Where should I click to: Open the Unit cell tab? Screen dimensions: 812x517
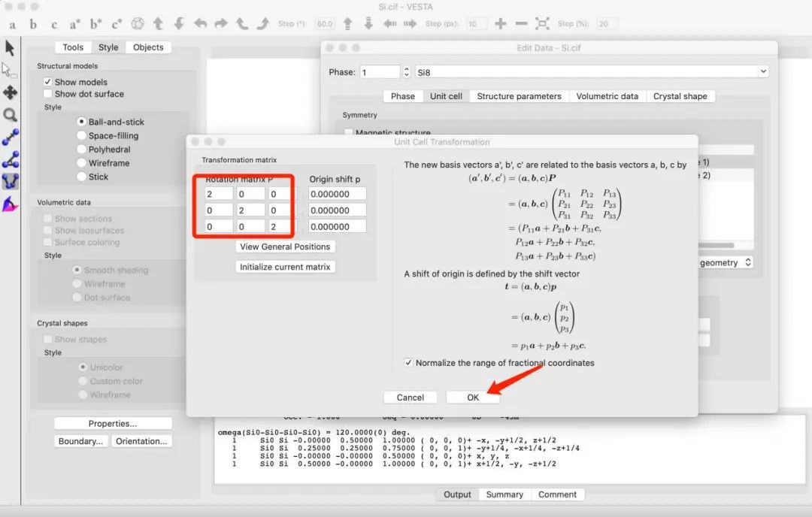point(446,96)
